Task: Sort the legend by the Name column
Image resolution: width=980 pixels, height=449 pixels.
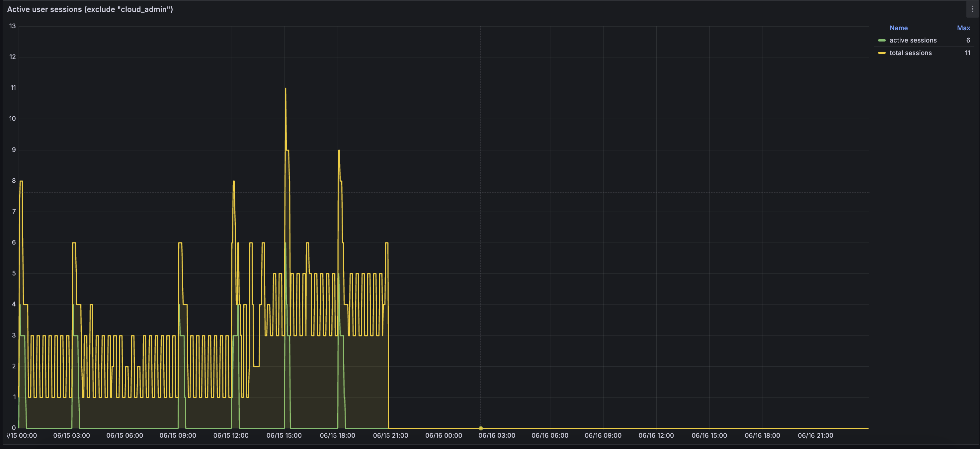Action: pyautogui.click(x=898, y=28)
